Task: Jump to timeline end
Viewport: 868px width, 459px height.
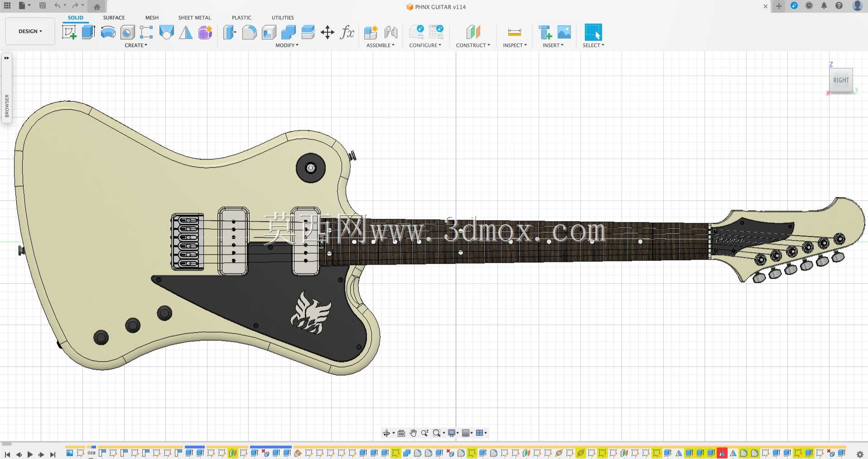Action: (53, 454)
